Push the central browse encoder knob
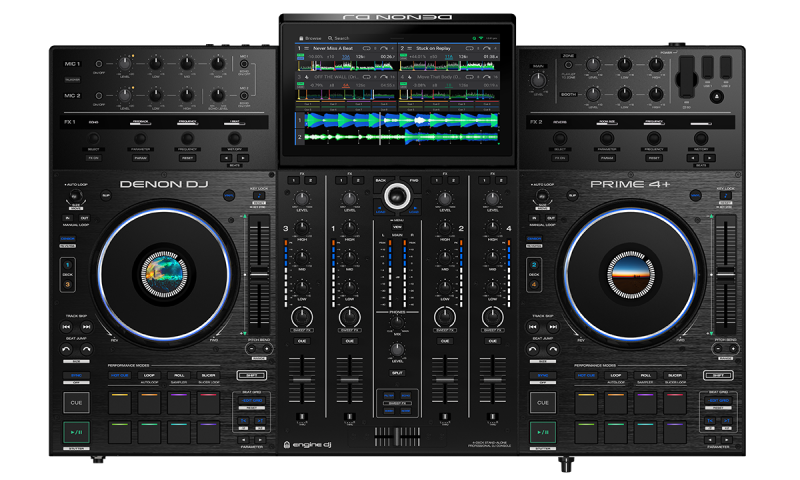 397,196
